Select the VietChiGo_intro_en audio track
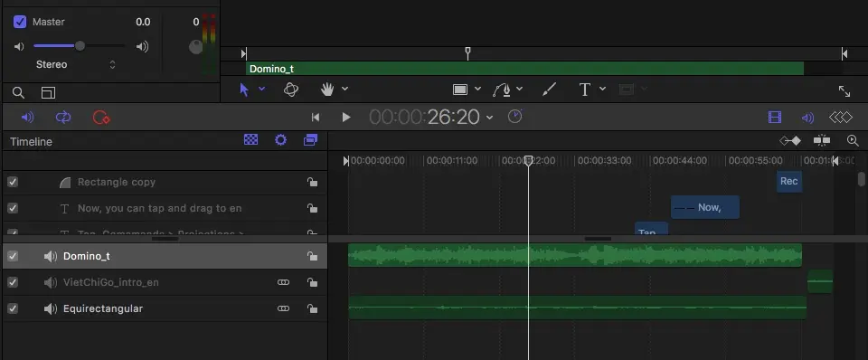 coord(165,282)
